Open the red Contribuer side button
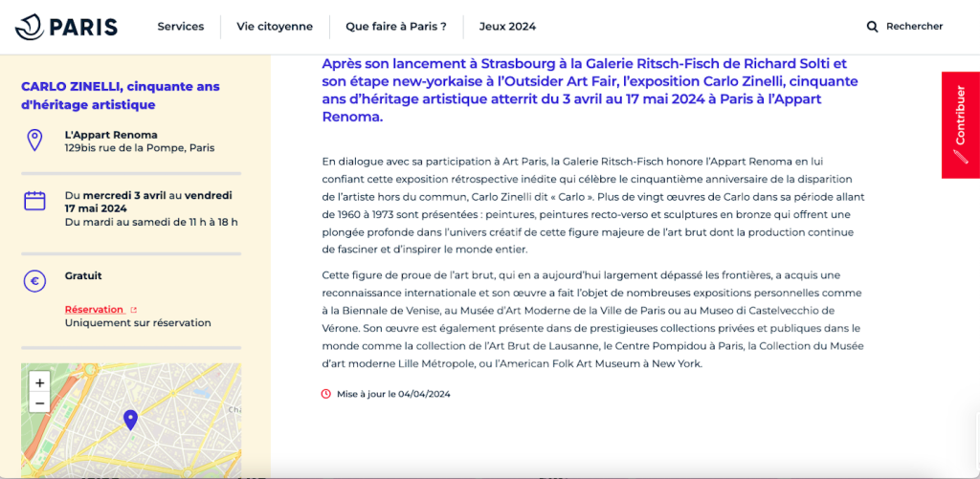980x479 pixels. click(x=961, y=125)
